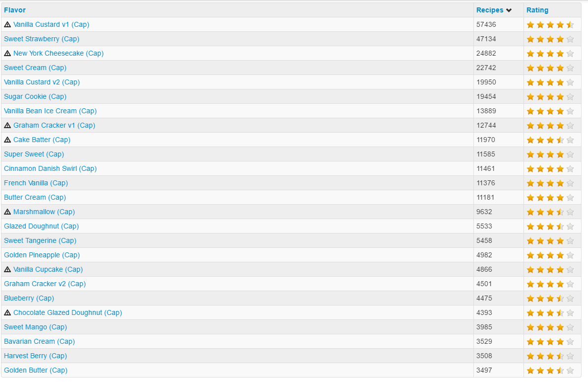
Task: Open Butter Cream (Cap) flavor
Action: [35, 197]
